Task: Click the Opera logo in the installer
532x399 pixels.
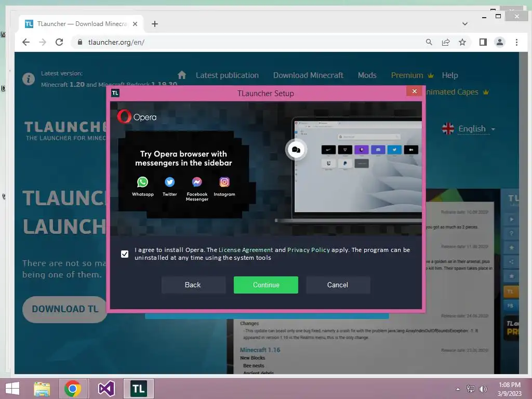Action: pos(137,117)
